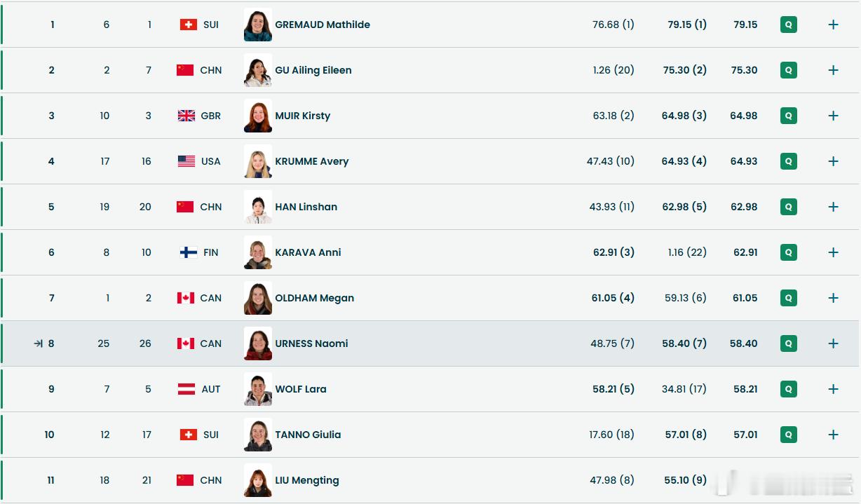Image resolution: width=861 pixels, height=504 pixels.
Task: Expand Wolf Lara's row details
Action: [x=833, y=389]
